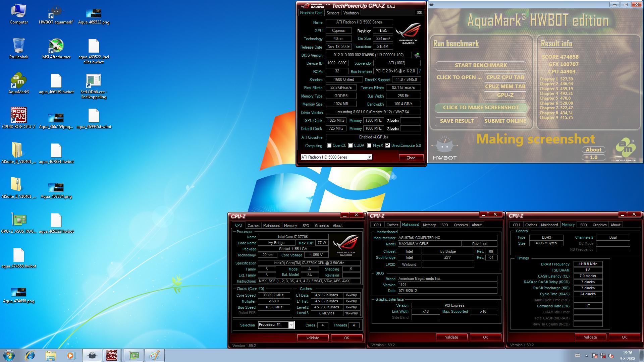The image size is (644, 362).
Task: Select aqua_469945.hwbot file icon
Action: click(94, 118)
